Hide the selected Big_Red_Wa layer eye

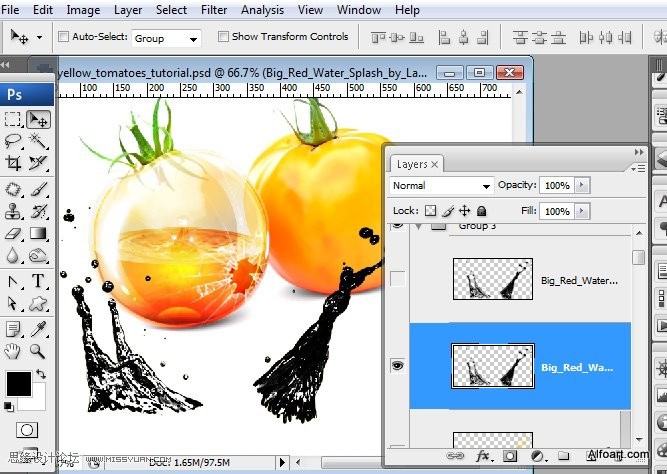[x=397, y=365]
